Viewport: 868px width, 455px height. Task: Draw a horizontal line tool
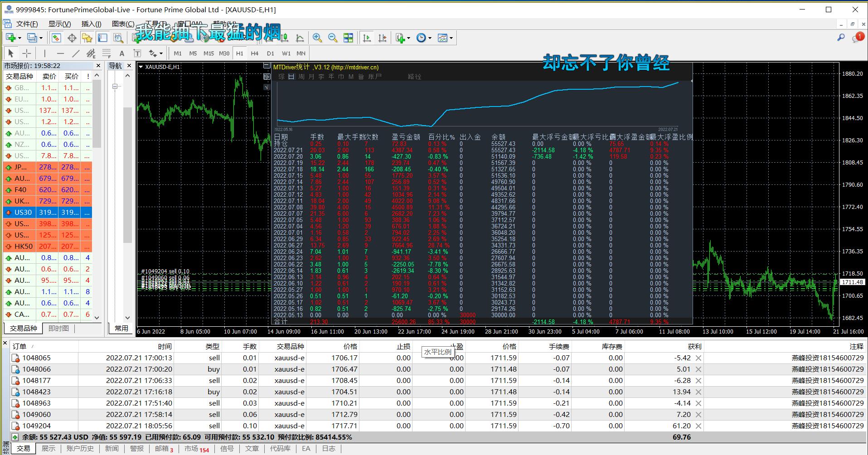(x=60, y=53)
